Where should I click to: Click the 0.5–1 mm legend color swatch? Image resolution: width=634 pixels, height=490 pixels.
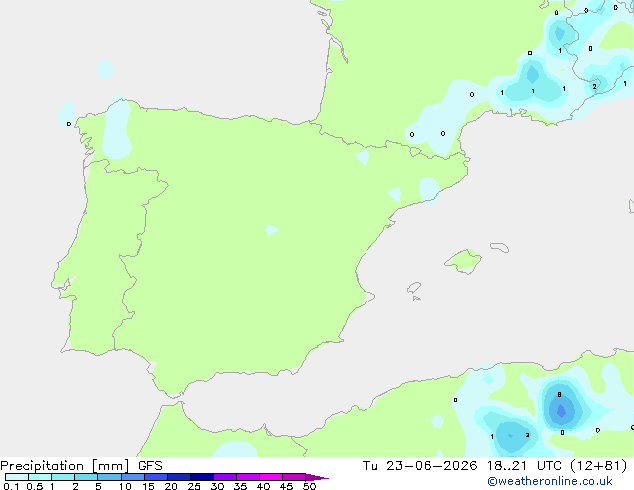coord(40,477)
